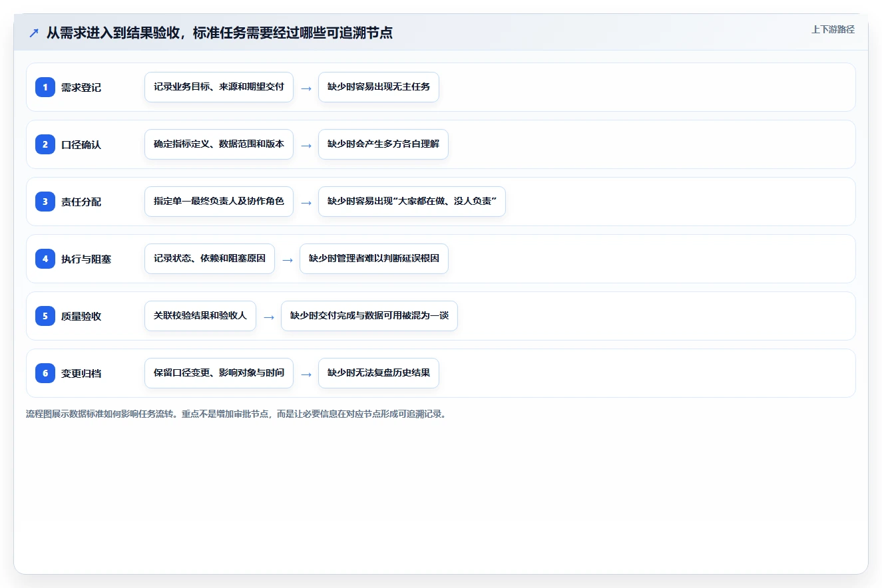882x588 pixels.
Task: Click the flow arrow in the 质量验收 row
Action: [269, 317]
